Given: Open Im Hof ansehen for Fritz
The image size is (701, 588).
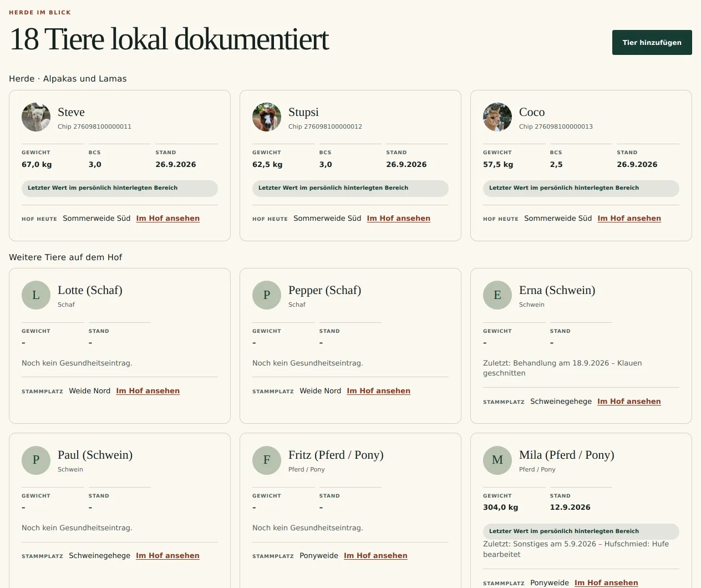Looking at the screenshot, I should pos(375,556).
